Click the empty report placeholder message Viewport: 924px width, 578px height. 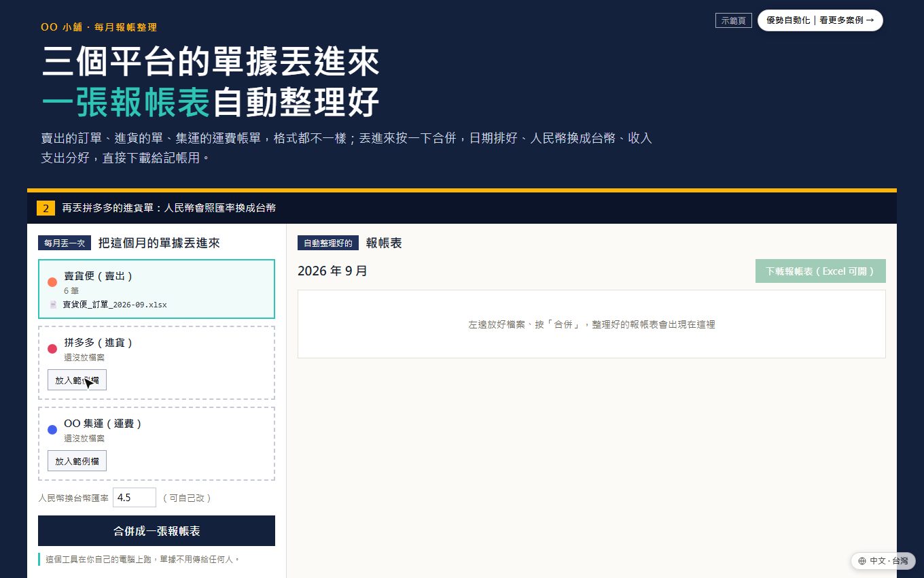[x=592, y=324]
